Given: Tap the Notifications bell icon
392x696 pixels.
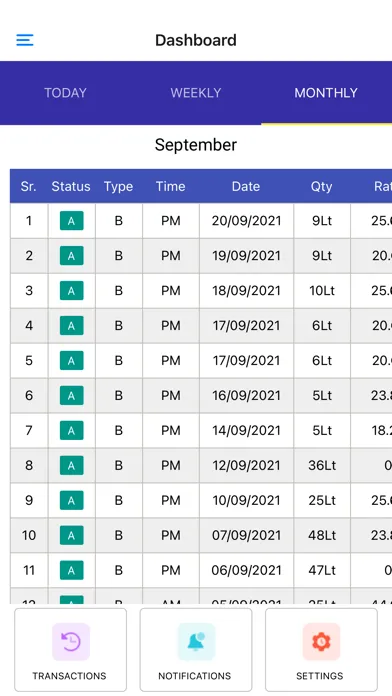Looking at the screenshot, I should click(x=196, y=642).
